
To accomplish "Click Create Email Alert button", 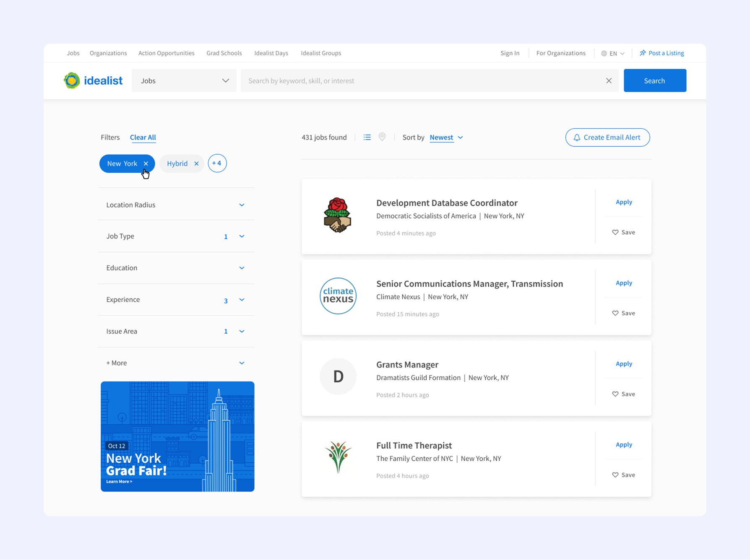I will click(607, 137).
